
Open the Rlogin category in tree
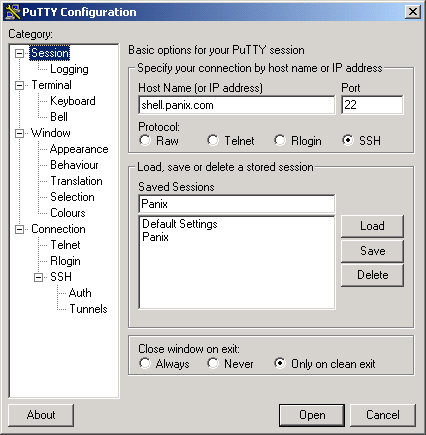(65, 261)
